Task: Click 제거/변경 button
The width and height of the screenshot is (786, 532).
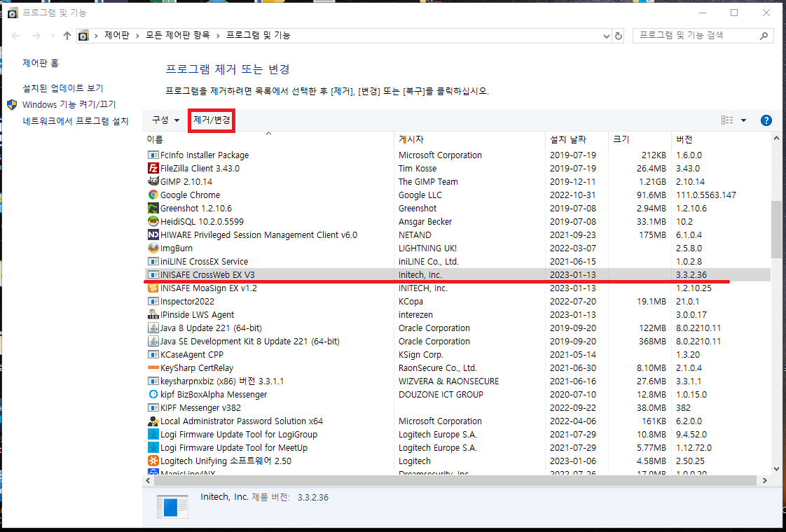Action: (212, 120)
